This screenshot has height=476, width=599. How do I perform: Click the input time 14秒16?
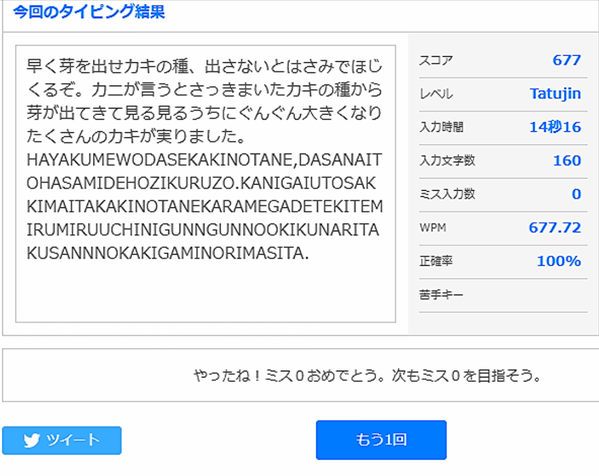coord(555,127)
